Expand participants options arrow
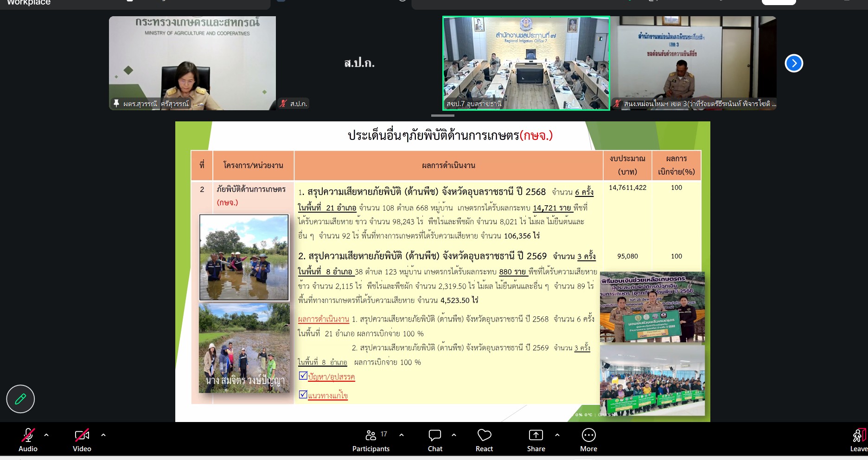The width and height of the screenshot is (868, 460). (402, 435)
